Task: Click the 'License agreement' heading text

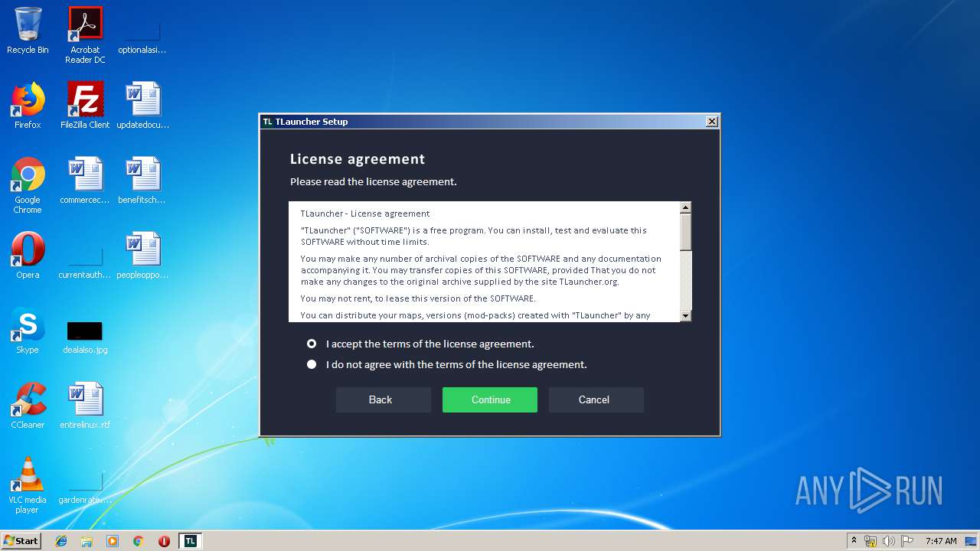Action: (358, 159)
